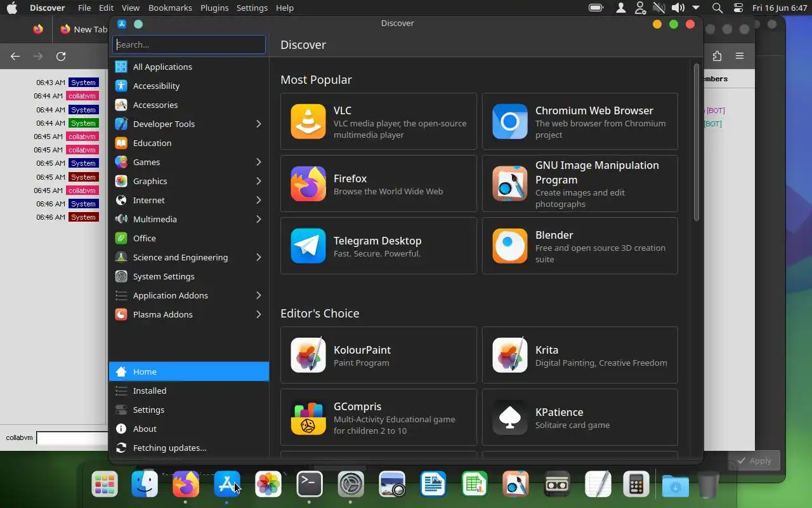Click the volume icon in menu bar
This screenshot has width=812, height=508.
click(x=678, y=8)
